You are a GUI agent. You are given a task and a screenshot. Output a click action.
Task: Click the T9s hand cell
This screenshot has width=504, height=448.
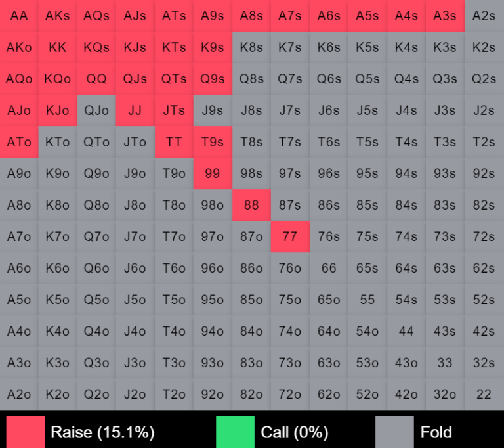pos(213,142)
